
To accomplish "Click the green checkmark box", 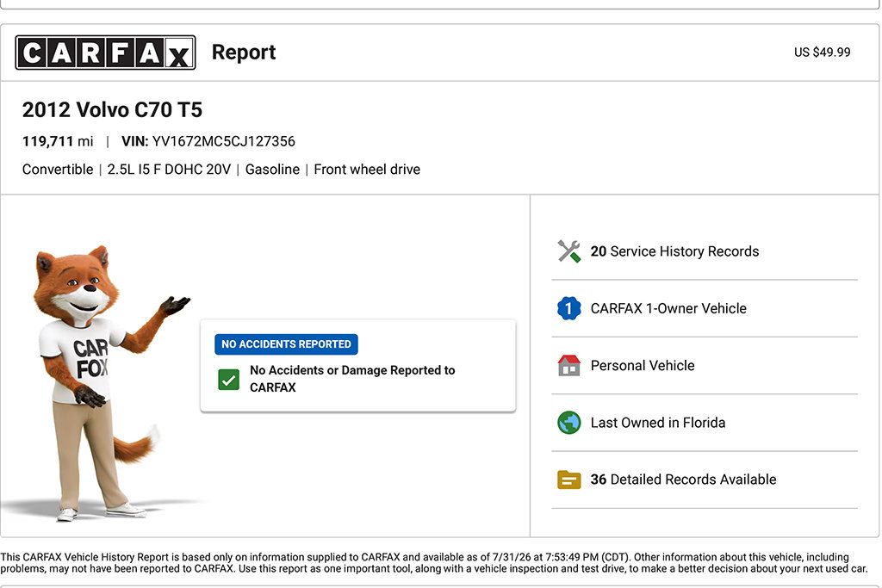I will [228, 380].
